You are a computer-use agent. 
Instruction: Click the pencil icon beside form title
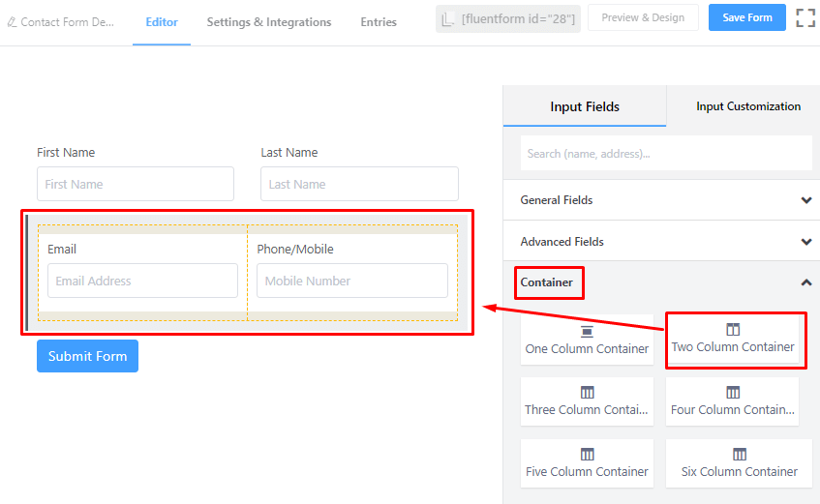[12, 21]
